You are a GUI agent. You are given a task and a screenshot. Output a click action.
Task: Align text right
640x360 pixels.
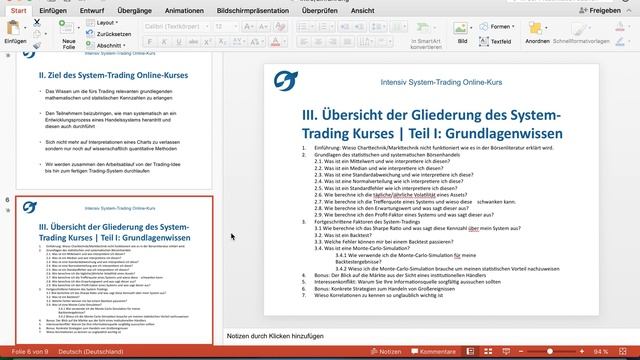[333, 42]
